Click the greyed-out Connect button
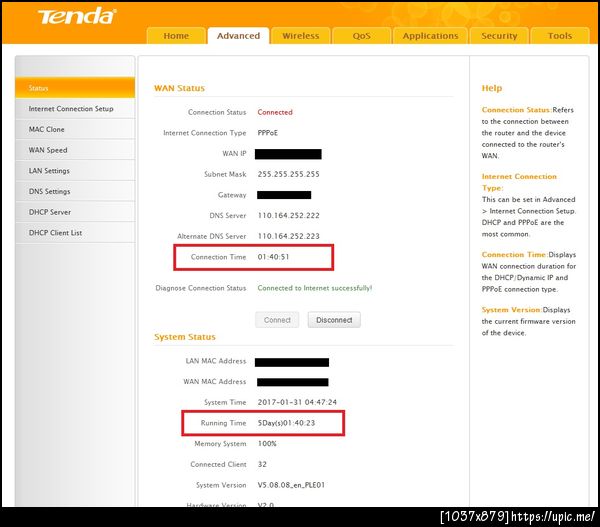Screen dimensions: 600x527 click(x=277, y=320)
